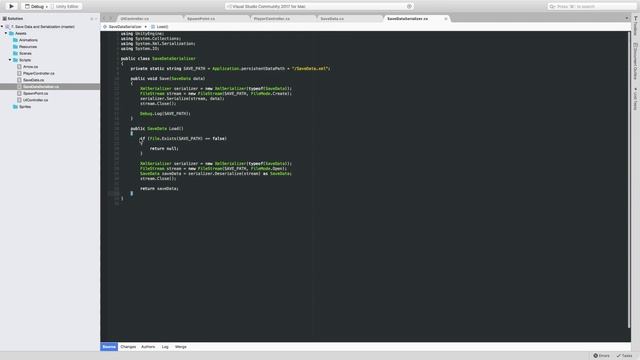Click the Solution pad close button

pos(96,19)
